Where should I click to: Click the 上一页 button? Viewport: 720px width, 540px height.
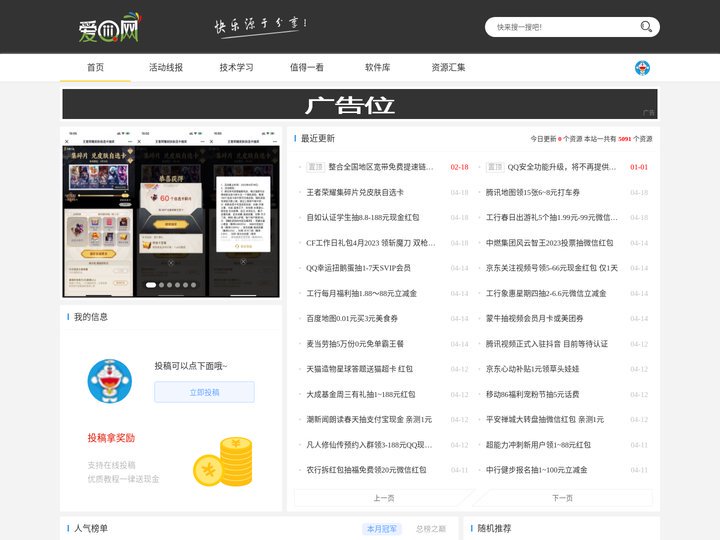click(383, 498)
